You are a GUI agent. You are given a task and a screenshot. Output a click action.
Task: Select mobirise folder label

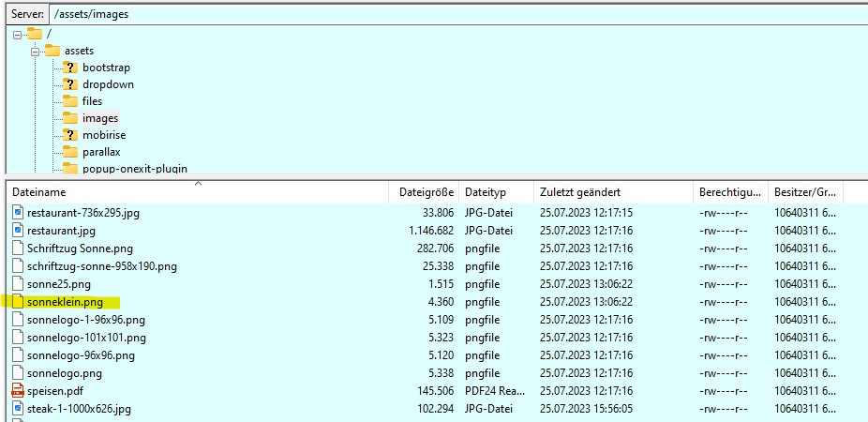[x=104, y=135]
